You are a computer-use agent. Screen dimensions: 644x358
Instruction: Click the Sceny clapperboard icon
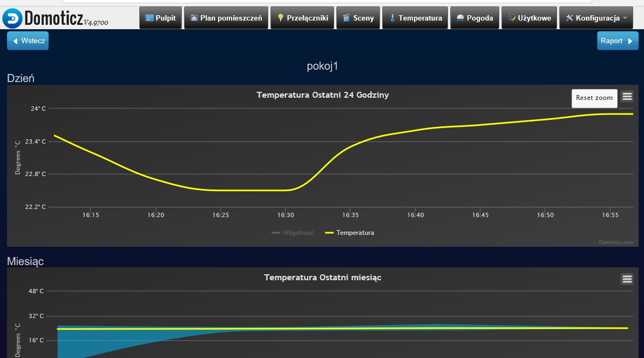point(347,18)
